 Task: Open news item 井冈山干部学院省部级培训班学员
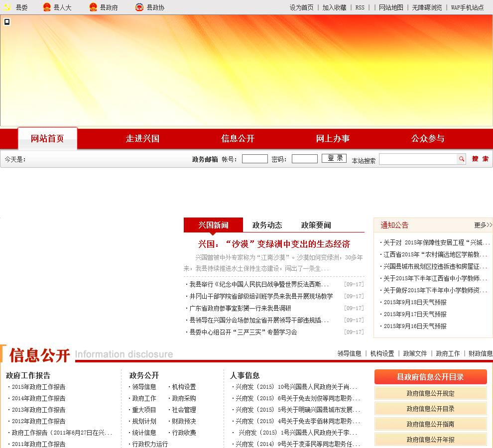point(261,296)
